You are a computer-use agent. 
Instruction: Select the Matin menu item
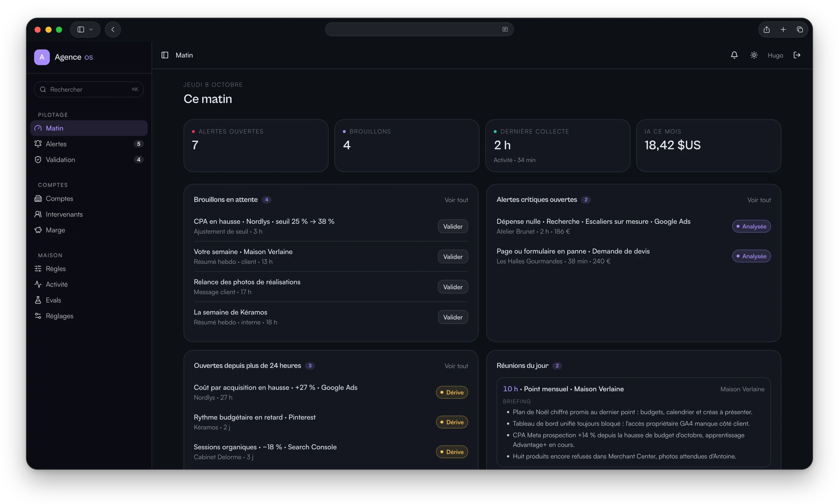(x=89, y=128)
